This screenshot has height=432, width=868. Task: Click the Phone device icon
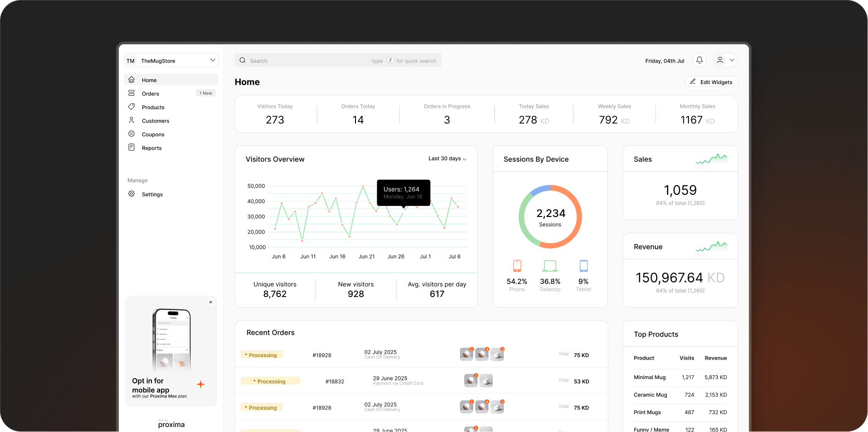coord(517,266)
